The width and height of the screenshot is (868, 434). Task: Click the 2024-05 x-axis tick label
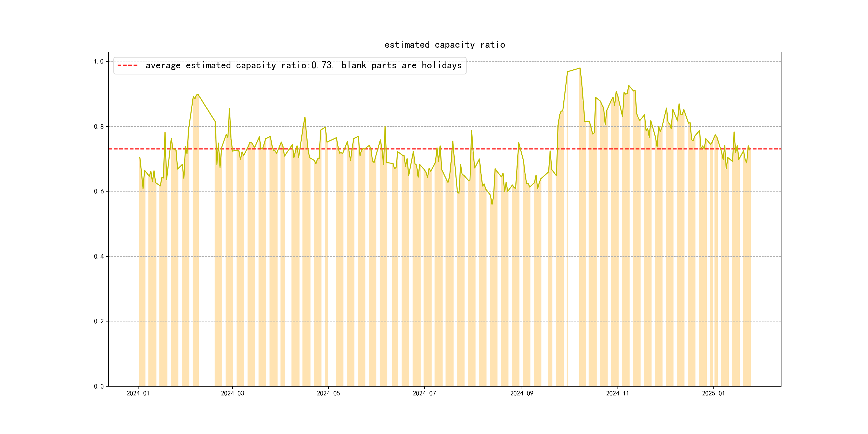[x=328, y=393]
